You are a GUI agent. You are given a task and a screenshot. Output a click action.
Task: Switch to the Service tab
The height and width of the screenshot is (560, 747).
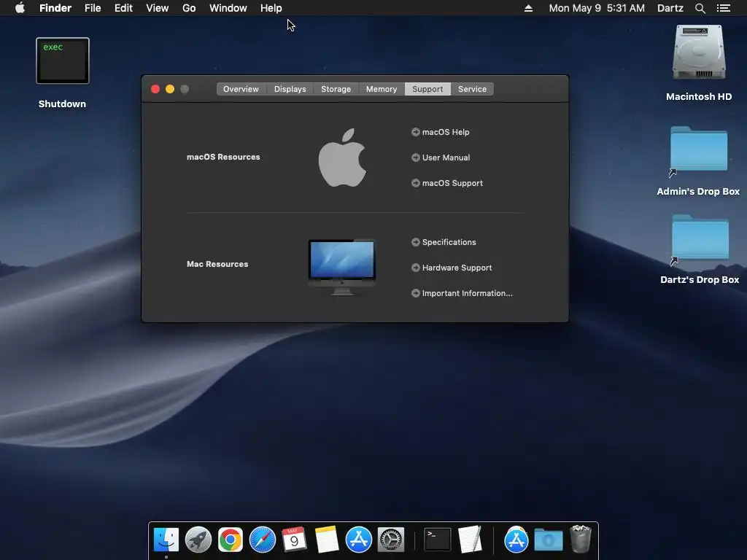[472, 89]
